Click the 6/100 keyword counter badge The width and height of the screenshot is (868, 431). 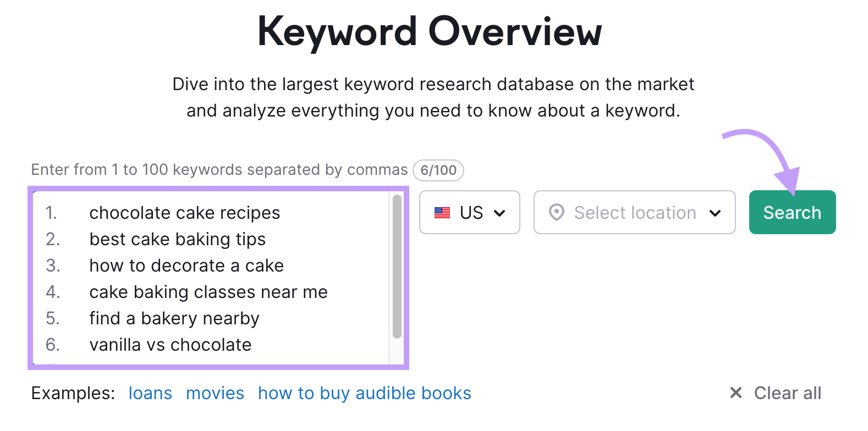pyautogui.click(x=438, y=170)
